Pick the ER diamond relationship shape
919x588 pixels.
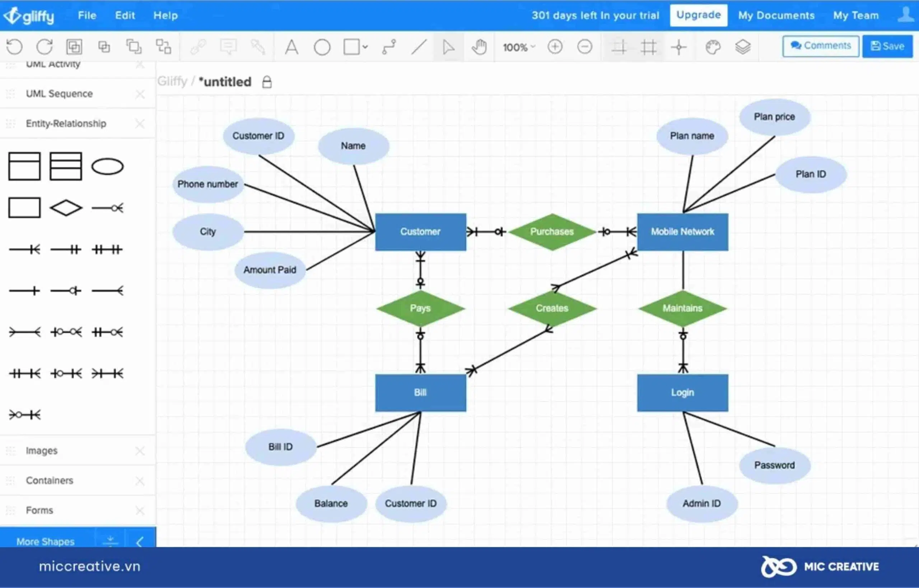(66, 208)
